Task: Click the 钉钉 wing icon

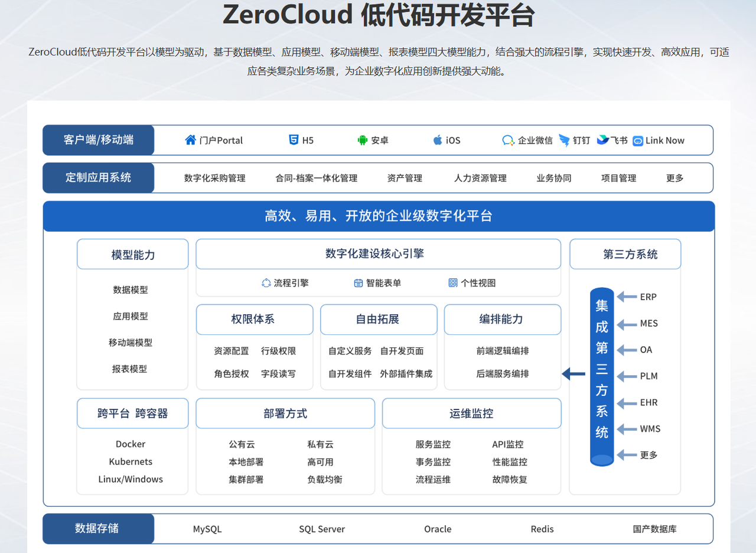Action: pos(565,140)
